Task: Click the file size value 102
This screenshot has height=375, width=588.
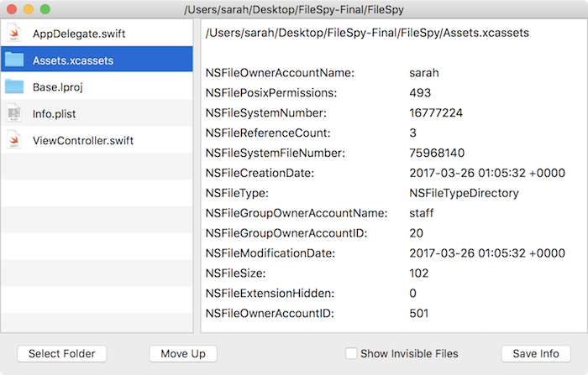Action: (x=419, y=273)
